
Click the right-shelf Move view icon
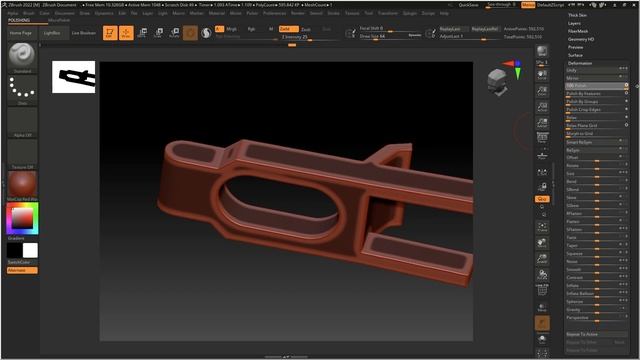click(x=542, y=243)
